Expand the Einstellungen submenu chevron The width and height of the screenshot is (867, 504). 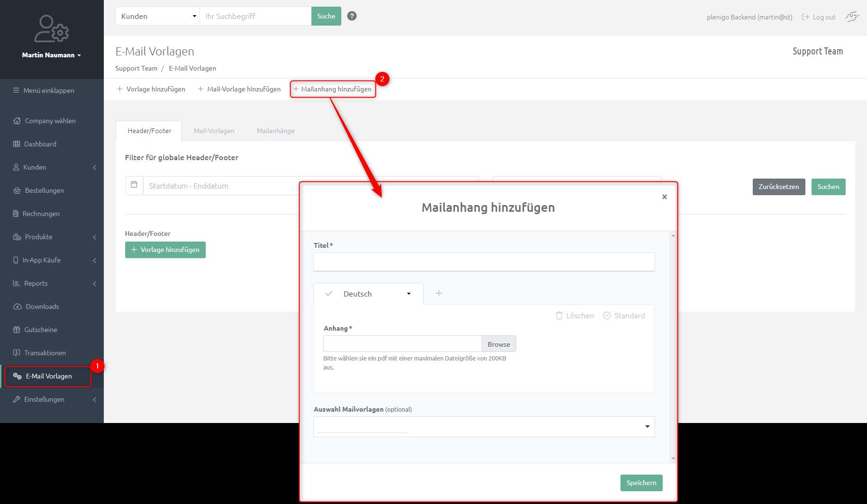pyautogui.click(x=95, y=399)
